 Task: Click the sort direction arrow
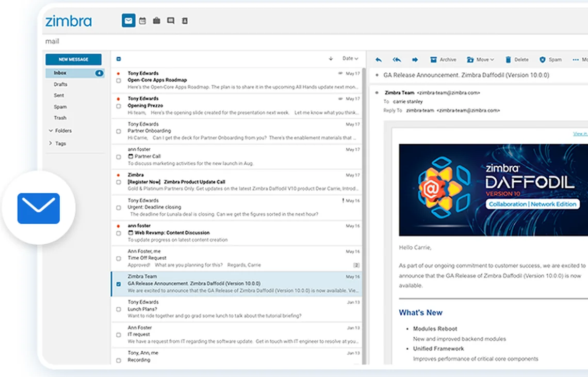coord(331,58)
